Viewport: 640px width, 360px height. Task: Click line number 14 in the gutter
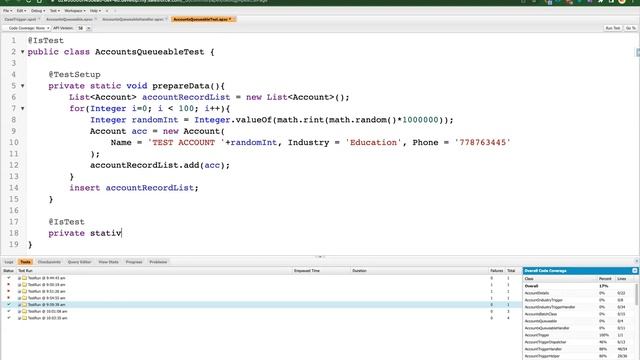coord(13,188)
